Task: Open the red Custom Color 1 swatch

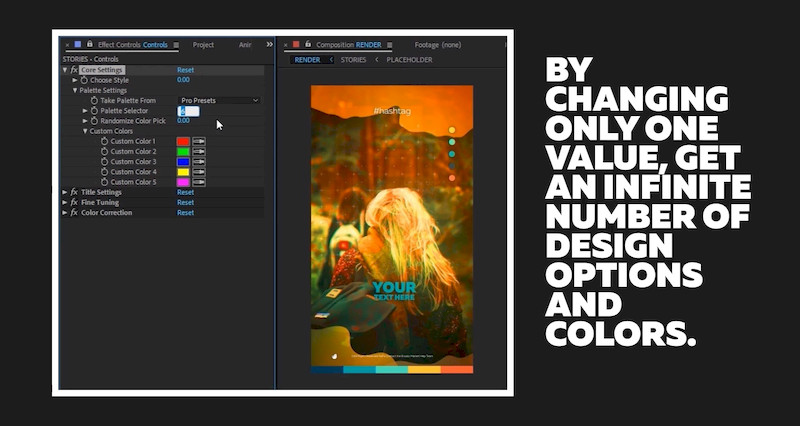Action: [183, 141]
